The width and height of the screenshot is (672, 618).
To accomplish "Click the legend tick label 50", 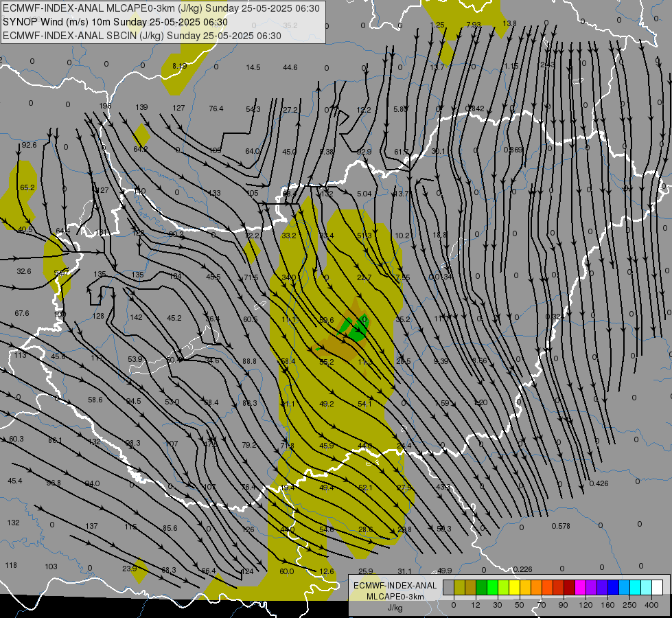I will (x=520, y=605).
